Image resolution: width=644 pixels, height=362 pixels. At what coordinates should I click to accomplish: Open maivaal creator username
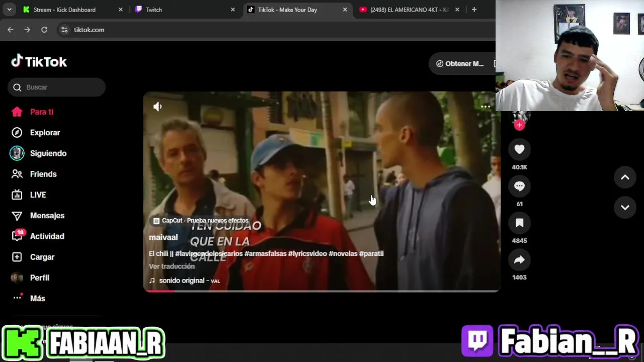click(163, 237)
